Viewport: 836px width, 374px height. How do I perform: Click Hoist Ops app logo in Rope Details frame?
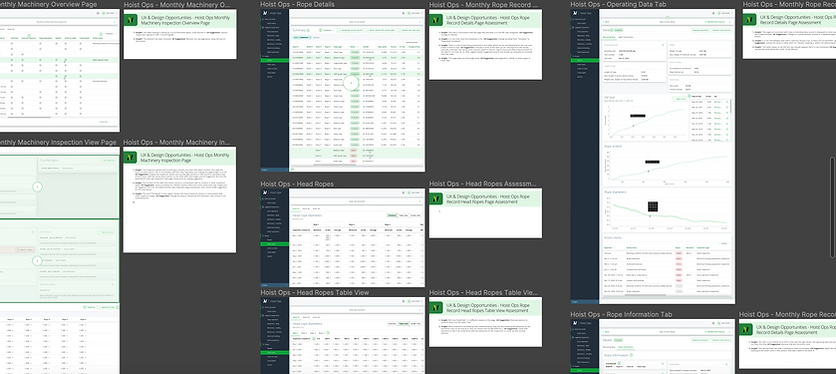click(x=264, y=13)
